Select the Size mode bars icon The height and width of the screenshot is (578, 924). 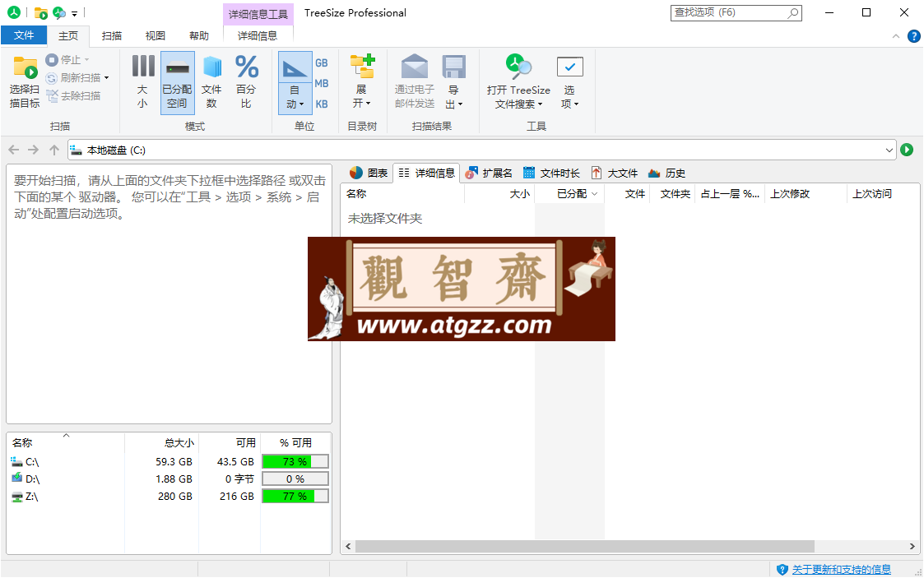(x=142, y=66)
